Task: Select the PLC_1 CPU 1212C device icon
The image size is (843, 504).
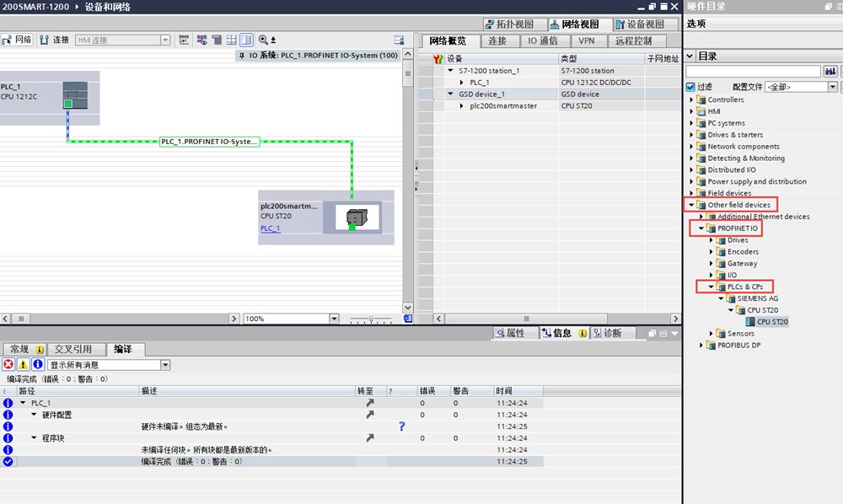Action: pyautogui.click(x=75, y=95)
